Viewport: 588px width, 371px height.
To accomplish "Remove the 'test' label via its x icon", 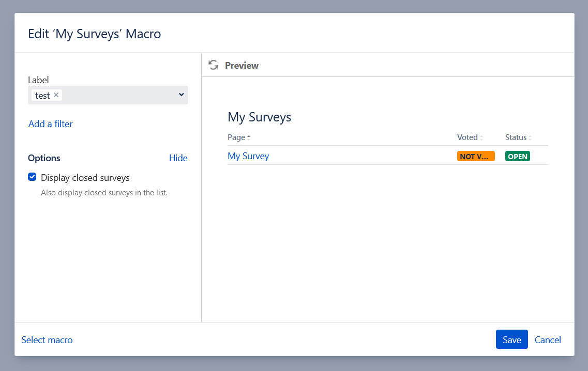I will [x=56, y=95].
